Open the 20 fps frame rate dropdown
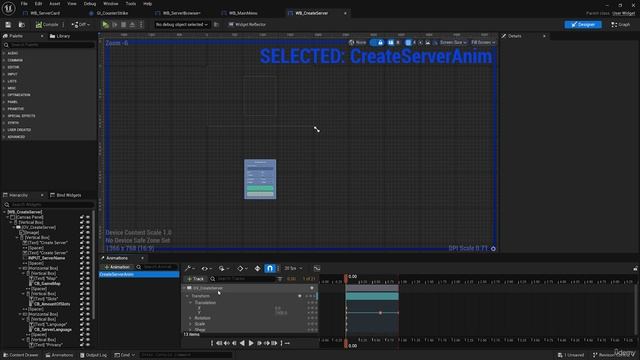 293,268
